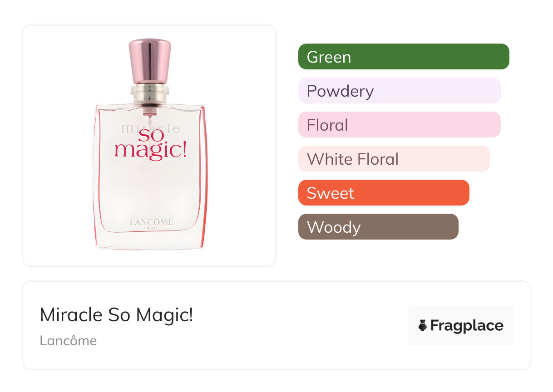This screenshot has height=392, width=553.
Task: Open the Miracle So Magic! title
Action: 117,315
